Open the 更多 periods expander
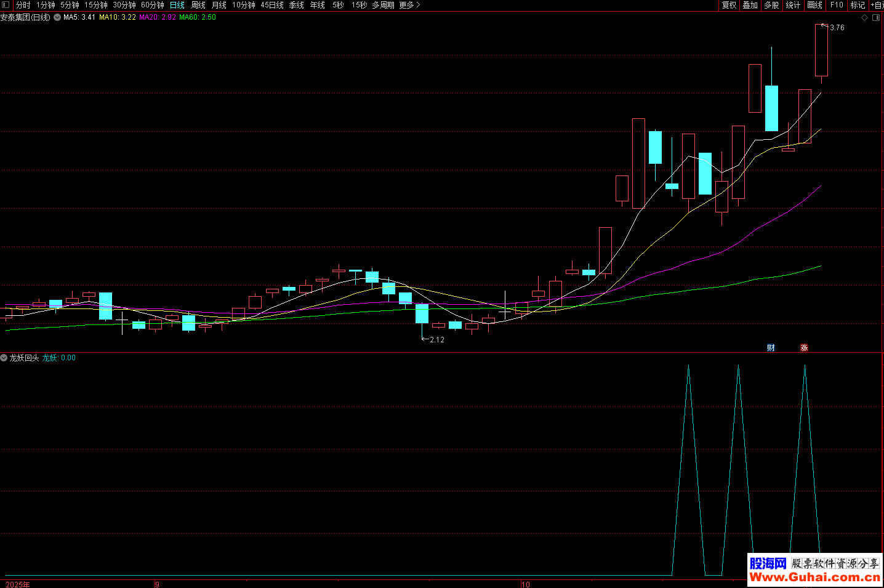This screenshot has width=884, height=588. coord(409,5)
